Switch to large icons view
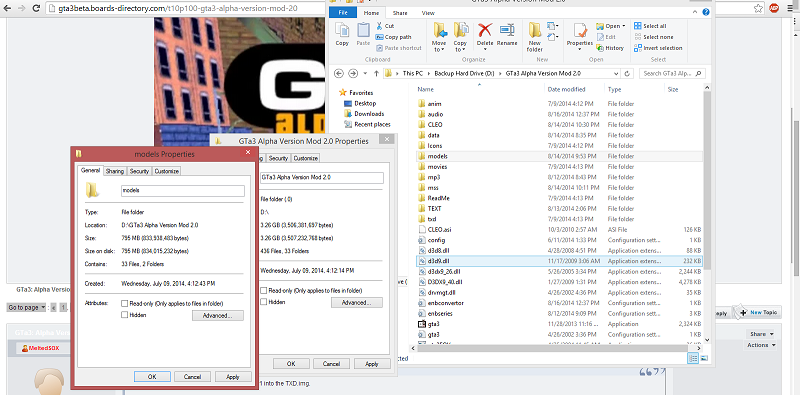This screenshot has height=395, width=800. coord(704,358)
